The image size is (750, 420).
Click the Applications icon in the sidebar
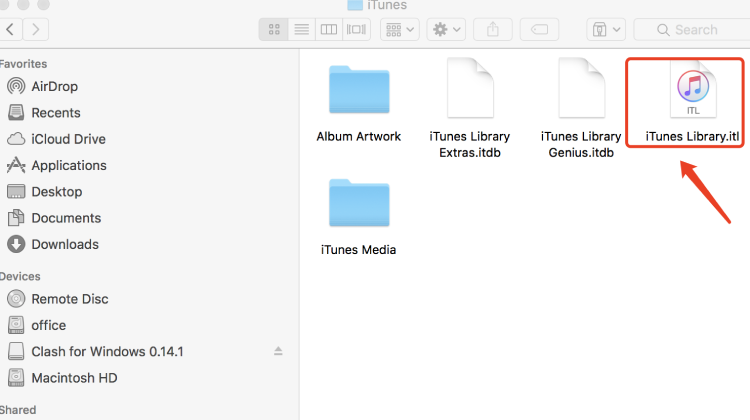point(16,165)
